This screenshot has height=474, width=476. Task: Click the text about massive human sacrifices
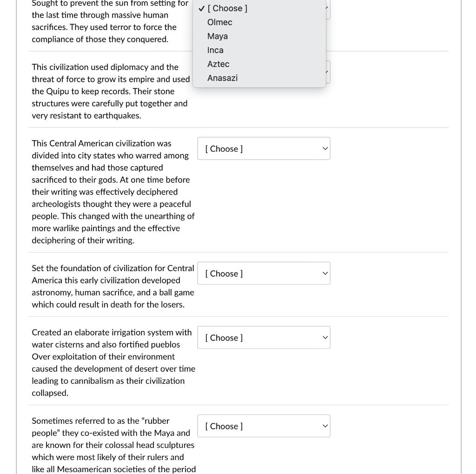pos(110,21)
